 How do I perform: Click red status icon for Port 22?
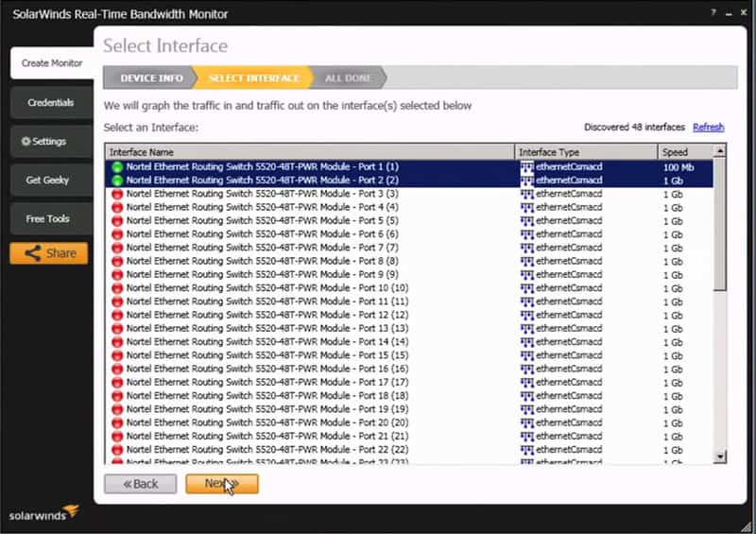pos(117,450)
